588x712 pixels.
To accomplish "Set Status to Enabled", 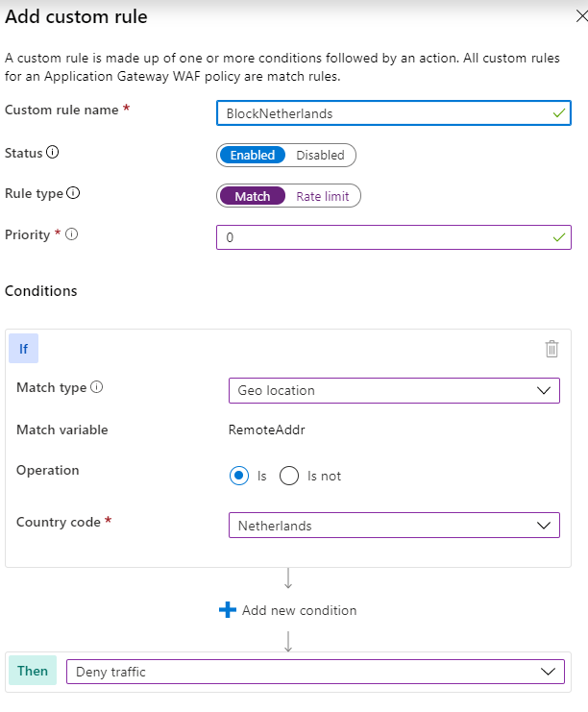I will tap(253, 156).
